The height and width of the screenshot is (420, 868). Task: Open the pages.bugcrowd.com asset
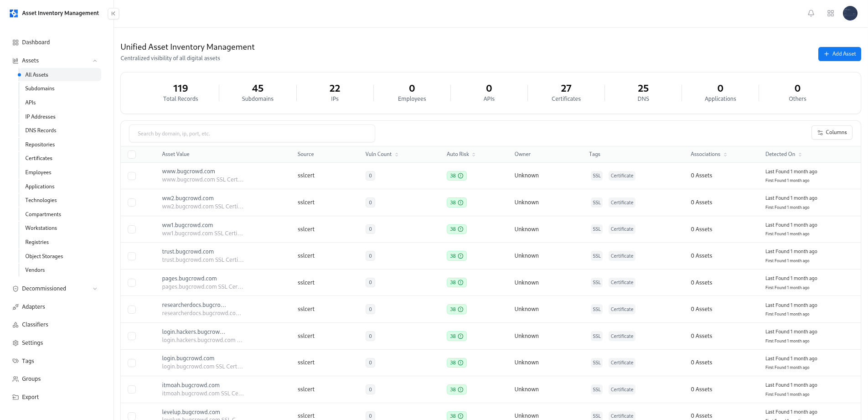pyautogui.click(x=189, y=279)
